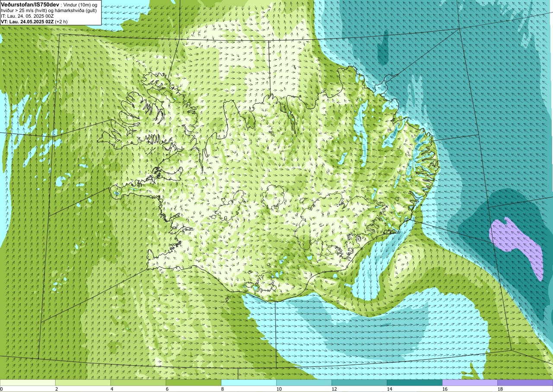553x392 pixels.
Task: Click the 2–4 m/s legend color swatch
Action: 83,383
